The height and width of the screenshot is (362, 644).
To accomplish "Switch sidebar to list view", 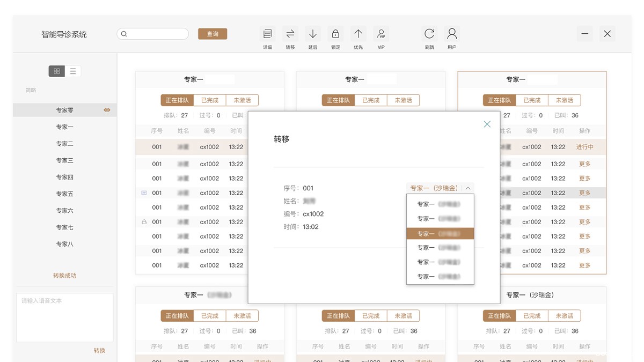I will coord(73,71).
